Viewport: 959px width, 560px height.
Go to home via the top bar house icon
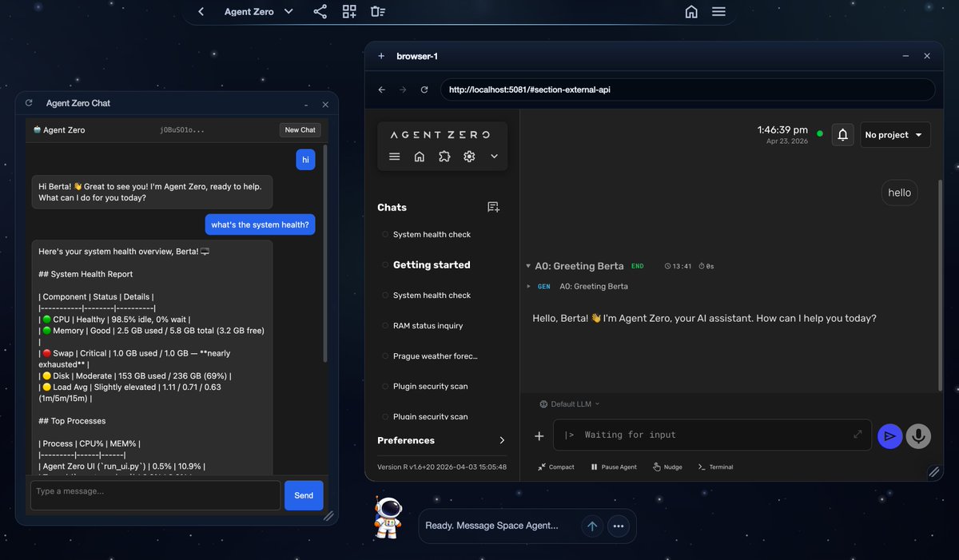(691, 12)
